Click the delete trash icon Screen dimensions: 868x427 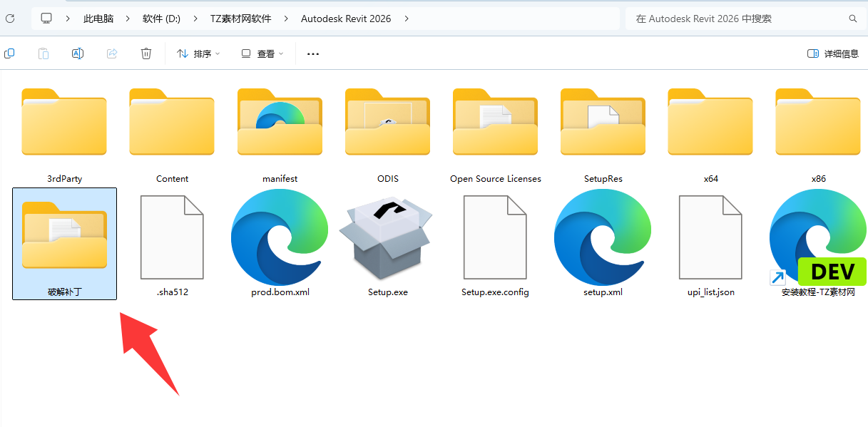point(146,53)
